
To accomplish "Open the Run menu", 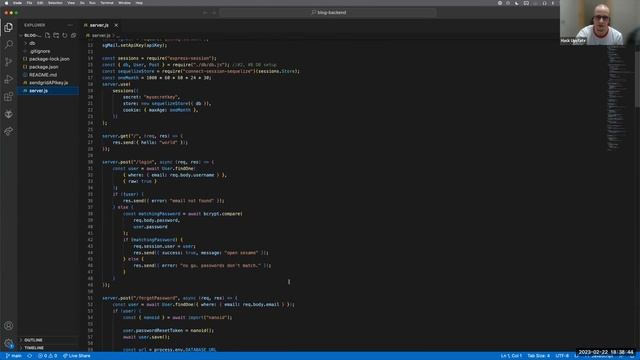I will (x=92, y=3).
